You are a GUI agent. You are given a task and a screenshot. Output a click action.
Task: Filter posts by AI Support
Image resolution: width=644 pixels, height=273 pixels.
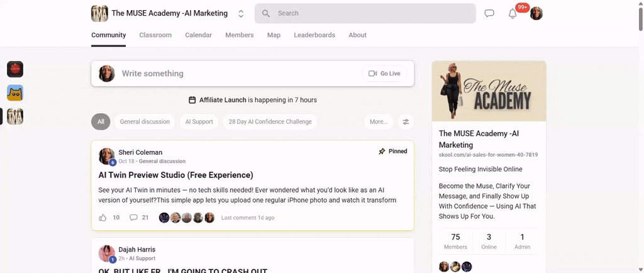(199, 121)
